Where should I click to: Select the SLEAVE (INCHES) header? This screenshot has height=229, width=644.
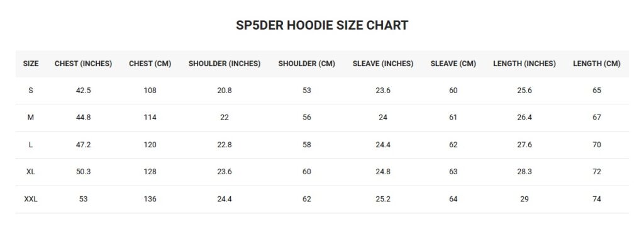383,64
